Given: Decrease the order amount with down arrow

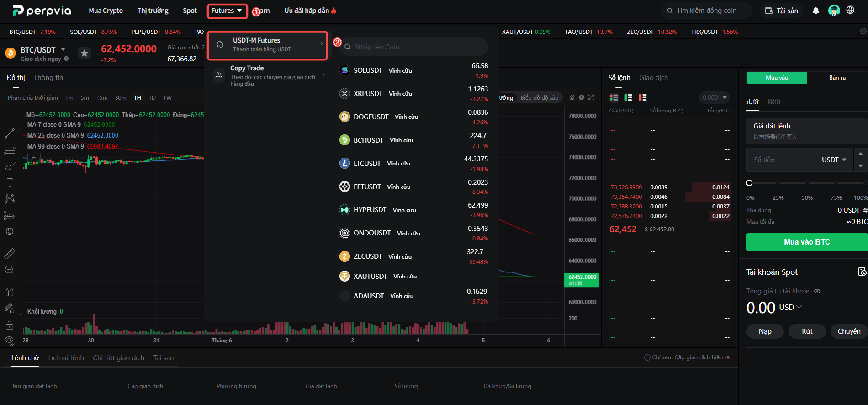Looking at the screenshot, I should pos(861,166).
